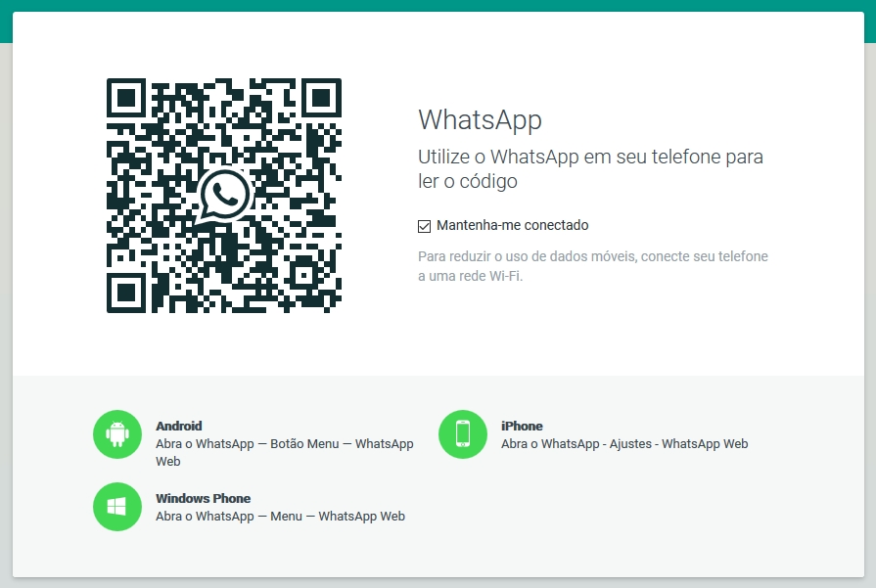Screen dimensions: 876x588
Task: Click the Android heading label
Action: [x=179, y=426]
